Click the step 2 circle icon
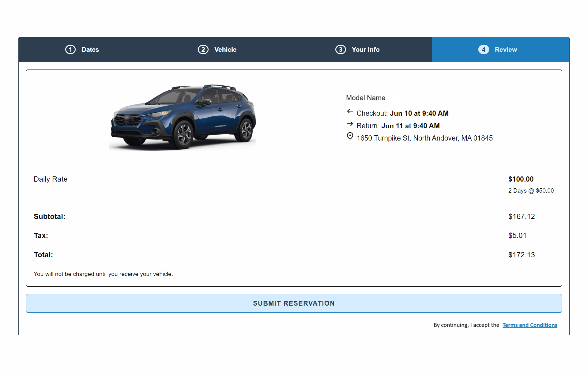Viewport: 588px width, 373px height. point(203,50)
